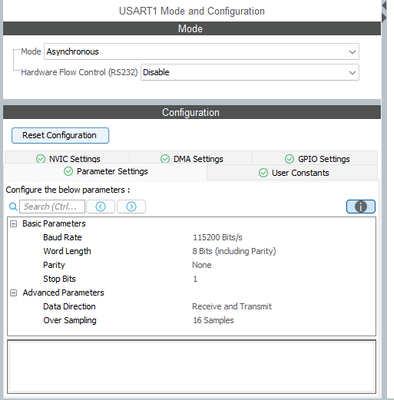
Task: Open the User Constants tab
Action: 292,173
